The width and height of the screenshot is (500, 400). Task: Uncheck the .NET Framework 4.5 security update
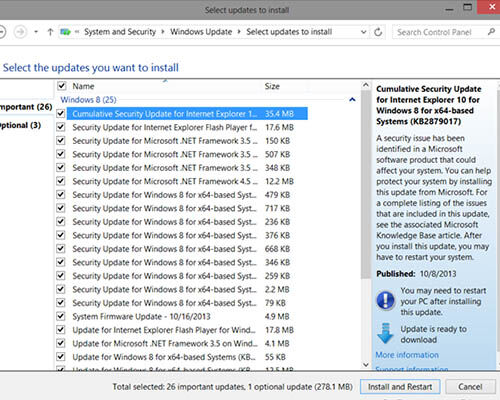pyautogui.click(x=61, y=181)
